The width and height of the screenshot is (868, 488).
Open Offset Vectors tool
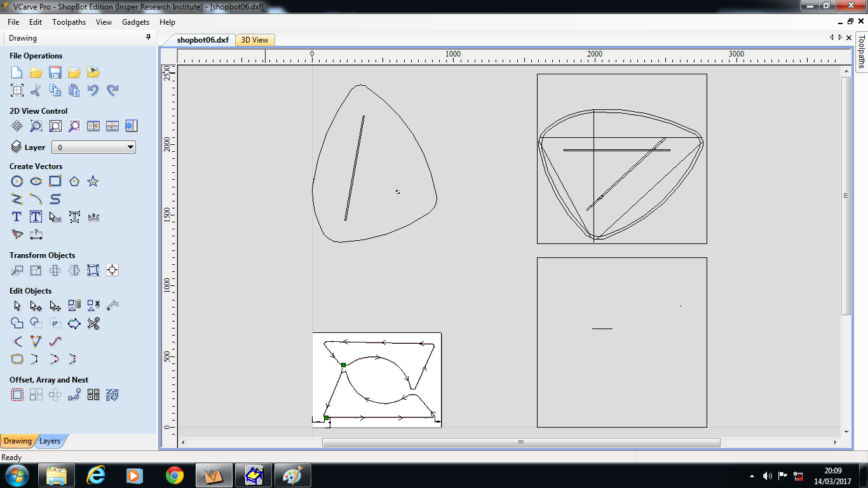click(x=17, y=395)
